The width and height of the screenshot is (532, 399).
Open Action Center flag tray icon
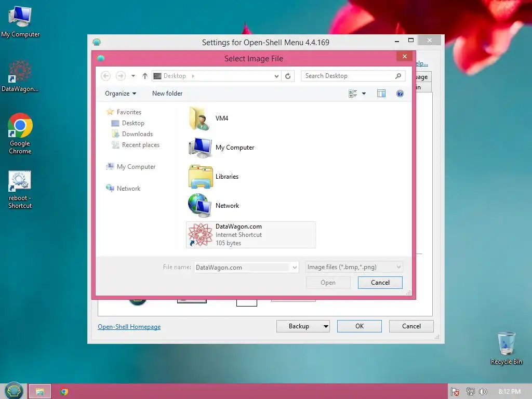click(455, 392)
